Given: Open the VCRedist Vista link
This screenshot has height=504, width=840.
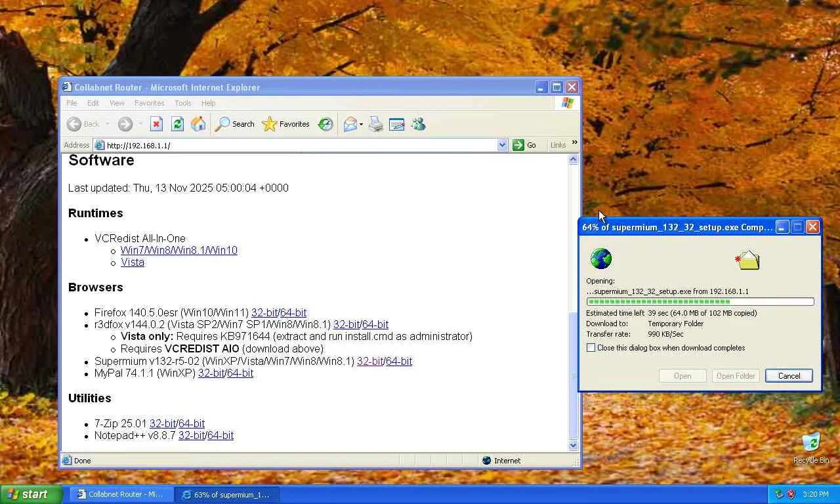Looking at the screenshot, I should point(133,262).
